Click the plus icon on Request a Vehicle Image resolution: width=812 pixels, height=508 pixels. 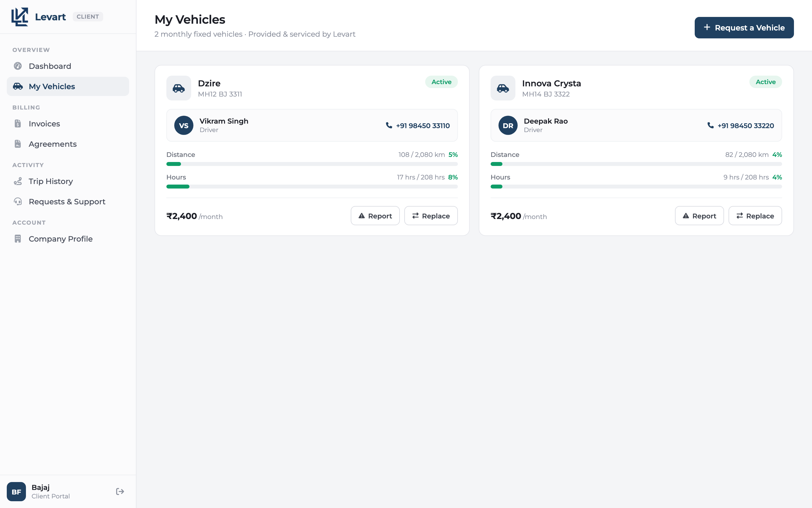pos(707,27)
